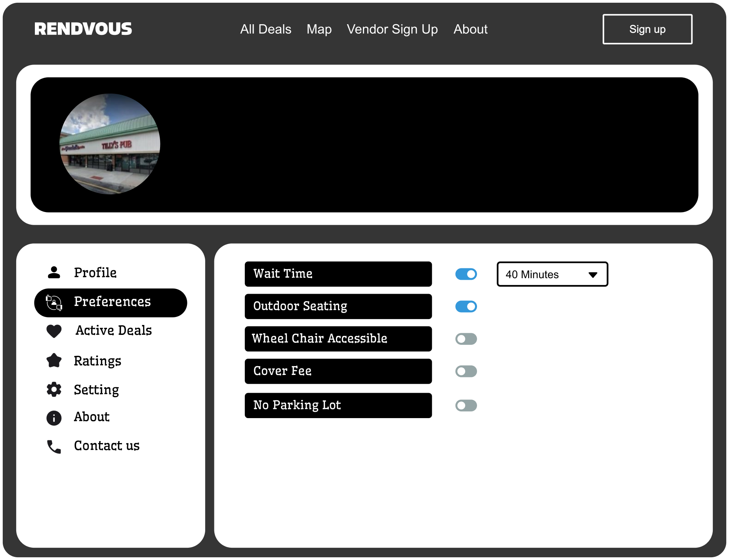Image resolution: width=729 pixels, height=560 pixels.
Task: Click the Ratings star icon
Action: point(54,361)
